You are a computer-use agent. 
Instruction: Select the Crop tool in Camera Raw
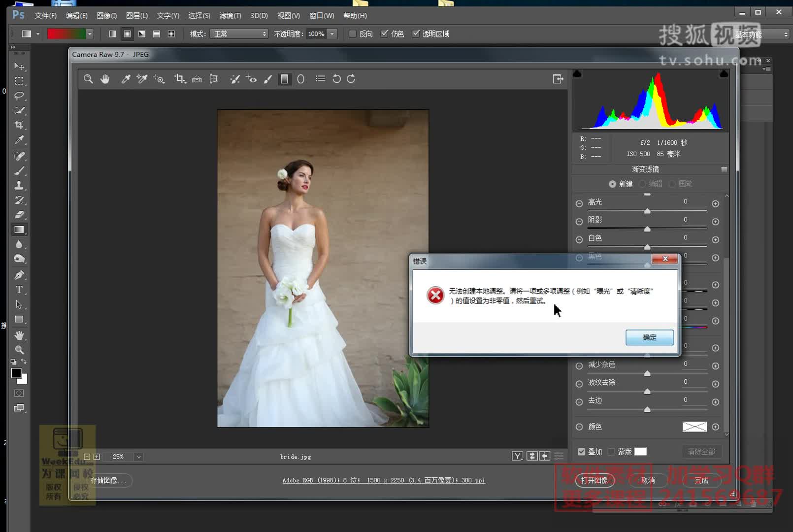pyautogui.click(x=179, y=79)
